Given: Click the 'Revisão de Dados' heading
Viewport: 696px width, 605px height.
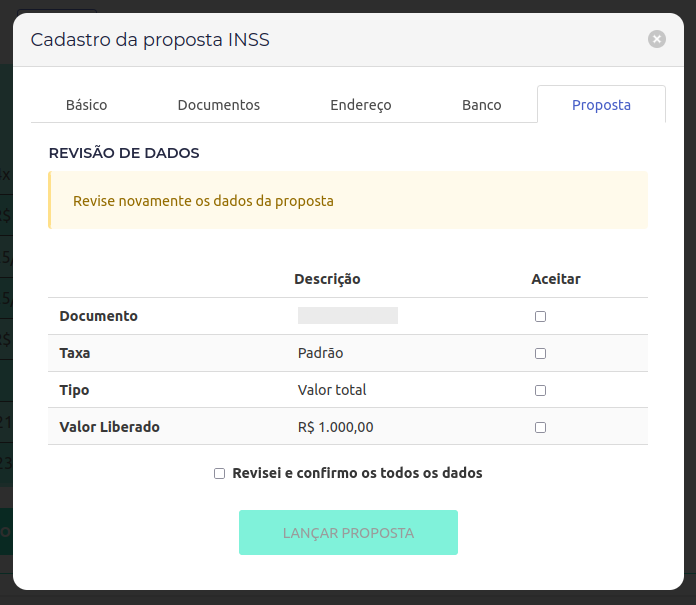Looking at the screenshot, I should pos(124,153).
